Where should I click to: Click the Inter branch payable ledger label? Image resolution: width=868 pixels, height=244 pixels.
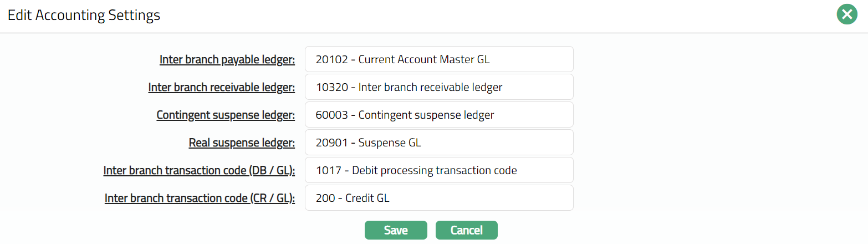tap(227, 60)
